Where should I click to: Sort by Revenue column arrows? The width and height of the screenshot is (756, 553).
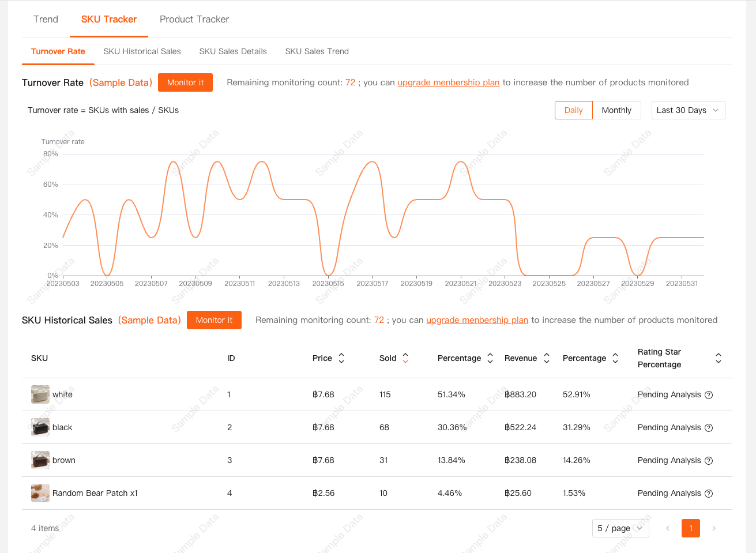pos(546,358)
